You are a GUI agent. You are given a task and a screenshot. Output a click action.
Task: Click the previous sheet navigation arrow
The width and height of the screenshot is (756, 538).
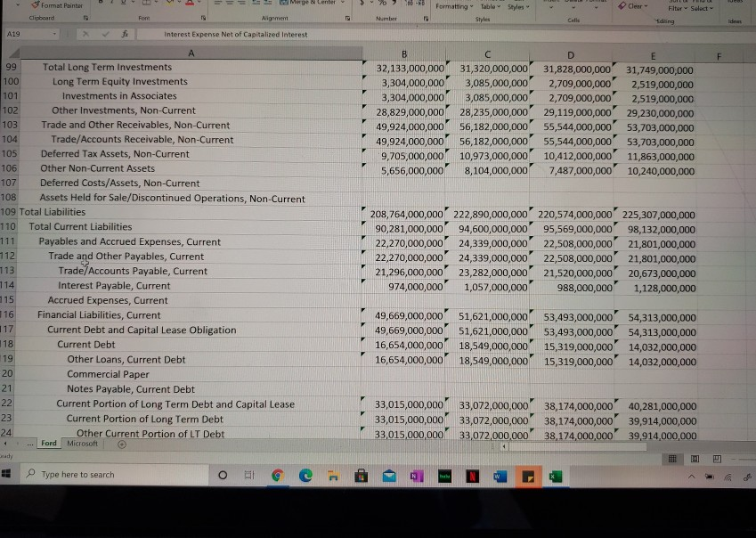pos(5,443)
